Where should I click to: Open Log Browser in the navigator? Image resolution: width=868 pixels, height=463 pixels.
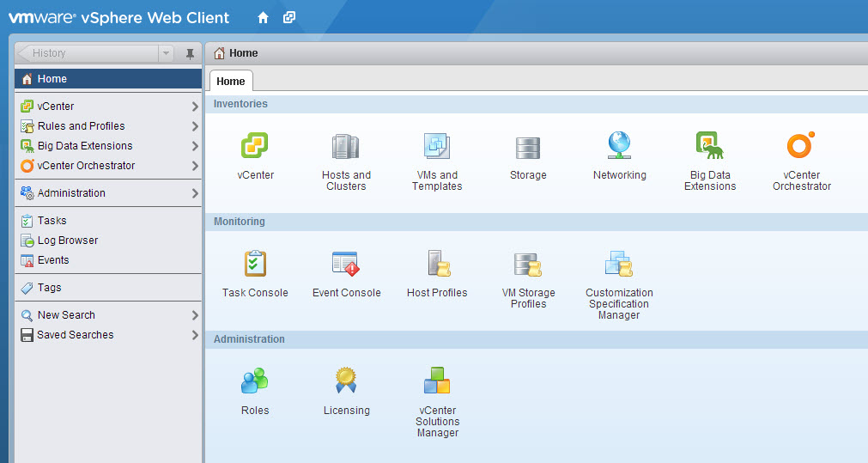click(x=108, y=241)
